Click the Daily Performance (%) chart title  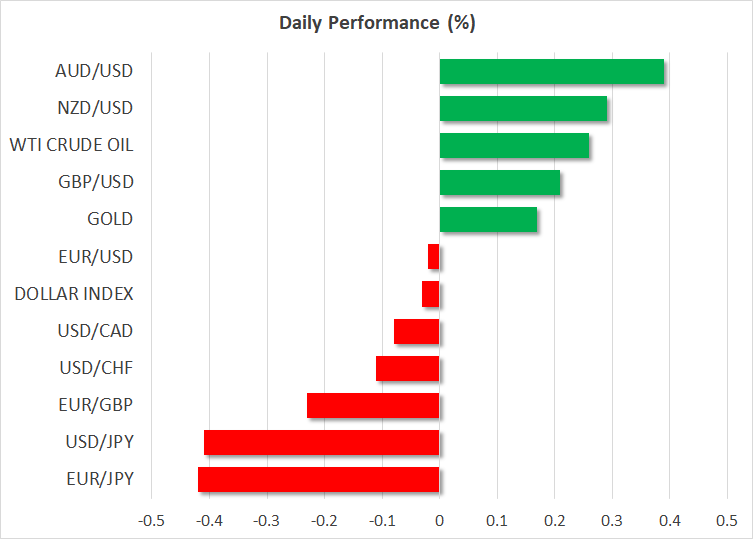(376, 23)
